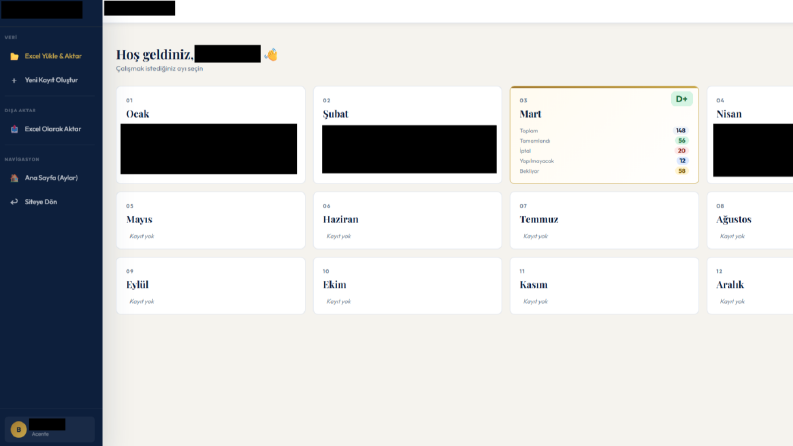Screen dimensions: 793x446
Task: Click the home icon for Ana Sayfa (Aylar)
Action: click(14, 178)
